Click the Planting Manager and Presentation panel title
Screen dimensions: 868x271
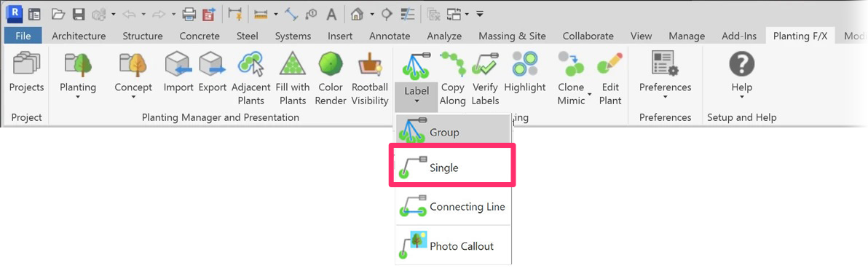pyautogui.click(x=221, y=117)
